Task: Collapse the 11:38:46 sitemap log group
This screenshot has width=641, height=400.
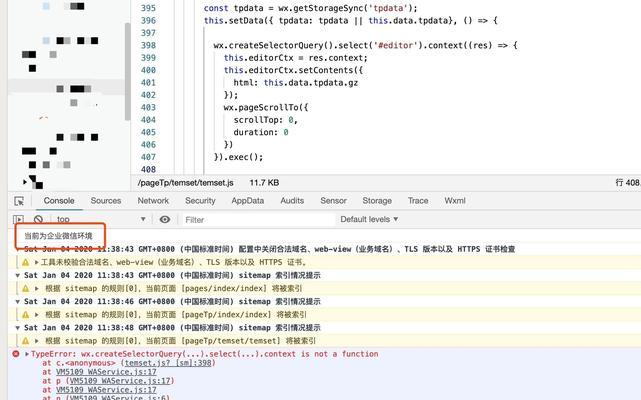Action: coord(18,302)
